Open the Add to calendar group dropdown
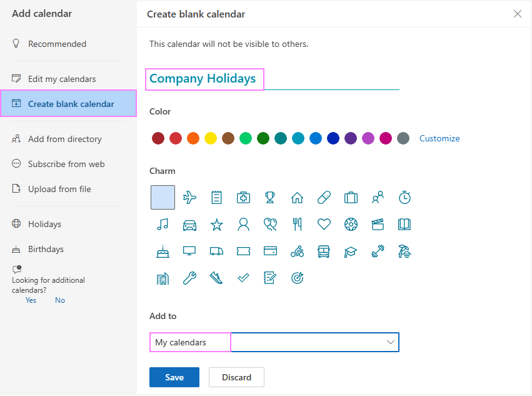Image resolution: width=532 pixels, height=396 pixels. 274,342
